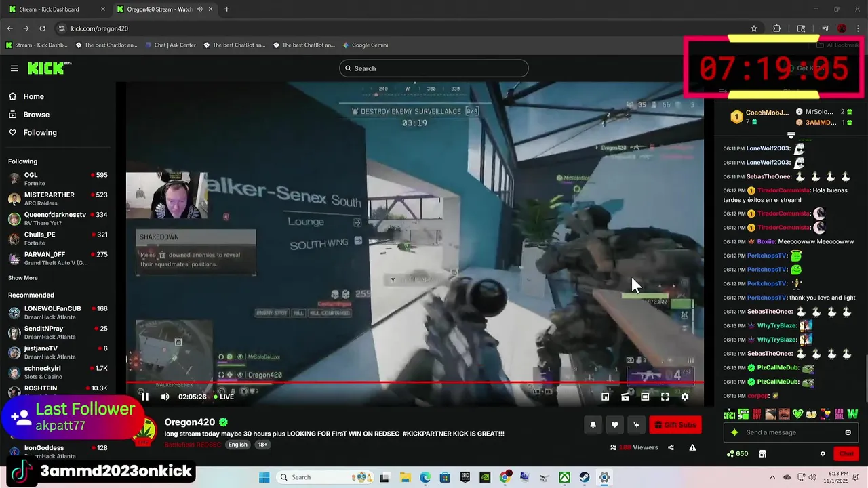Click the Kick search box

[433, 68]
